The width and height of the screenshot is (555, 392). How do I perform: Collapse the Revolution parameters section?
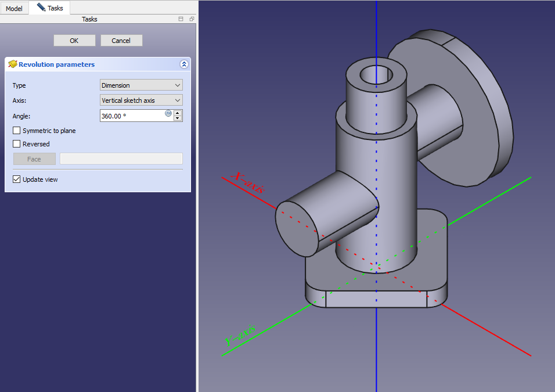pyautogui.click(x=184, y=64)
